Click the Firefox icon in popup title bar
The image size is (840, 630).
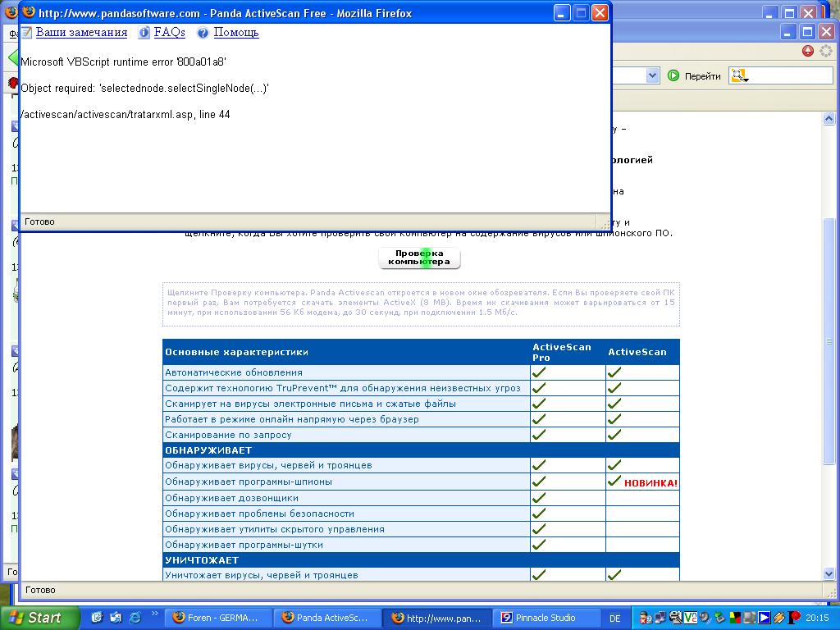tap(29, 12)
